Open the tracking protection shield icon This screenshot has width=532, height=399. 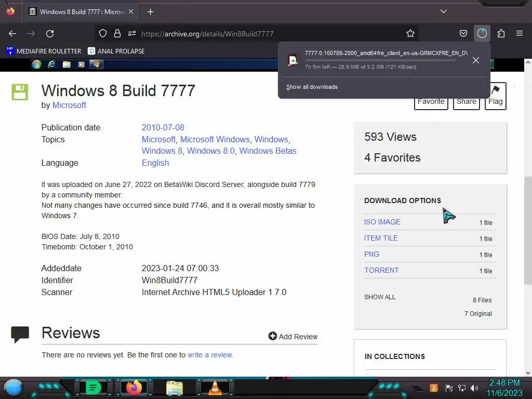[x=103, y=34]
